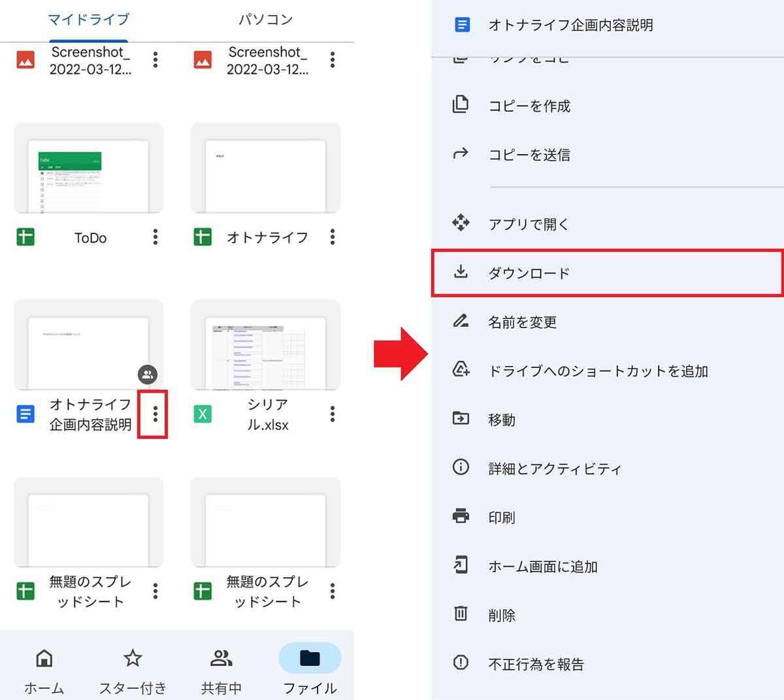Open the シリアル.xlsx file thumbnail

click(265, 345)
